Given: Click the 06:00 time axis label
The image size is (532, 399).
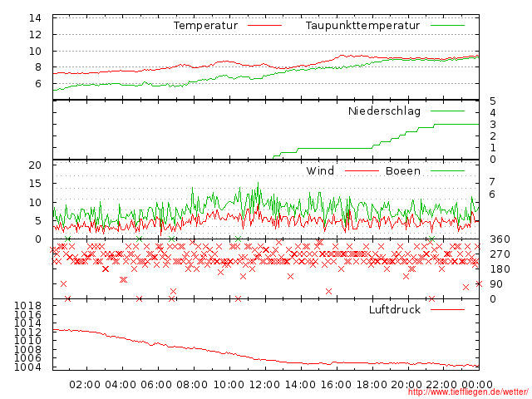Looking at the screenshot, I should [x=156, y=384].
